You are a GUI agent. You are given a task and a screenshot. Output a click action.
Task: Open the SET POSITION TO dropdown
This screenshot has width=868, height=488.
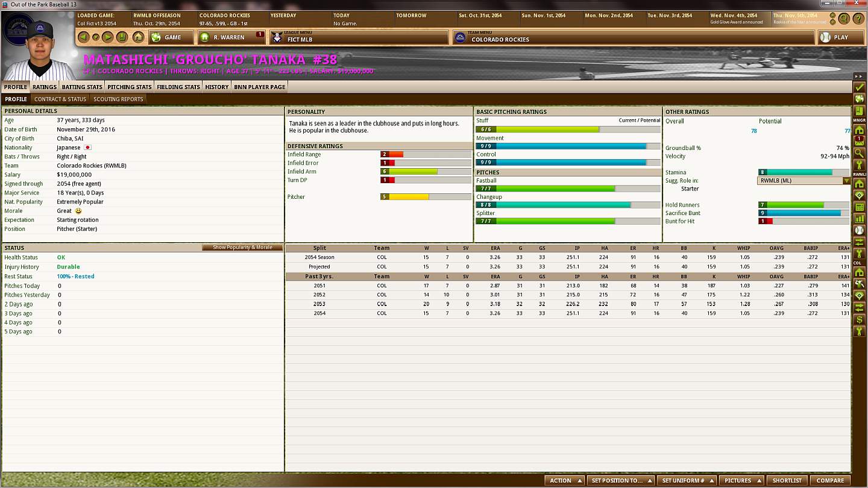(x=621, y=480)
